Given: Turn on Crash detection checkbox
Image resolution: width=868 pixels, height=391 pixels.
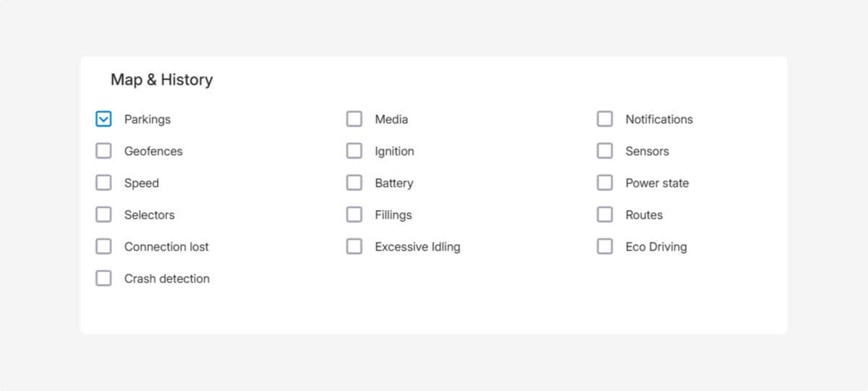Looking at the screenshot, I should (103, 278).
